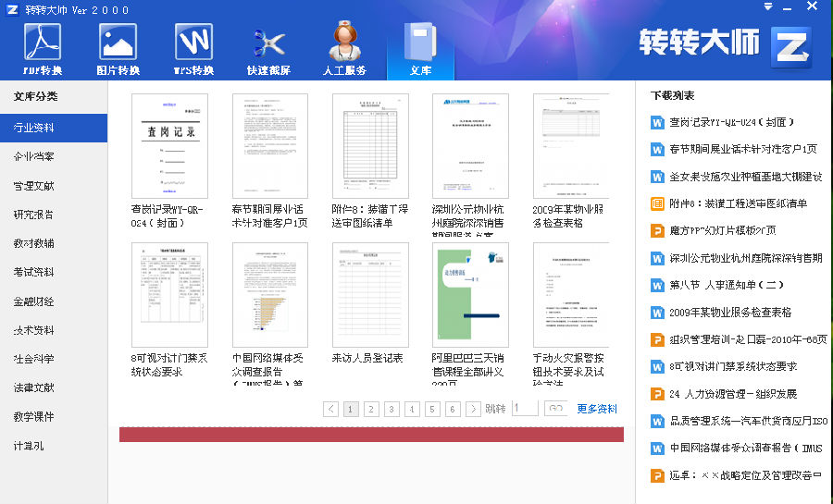This screenshot has width=833, height=504.
Task: Select 魔方PPT幻灯片模板 download entry
Action: tap(723, 231)
